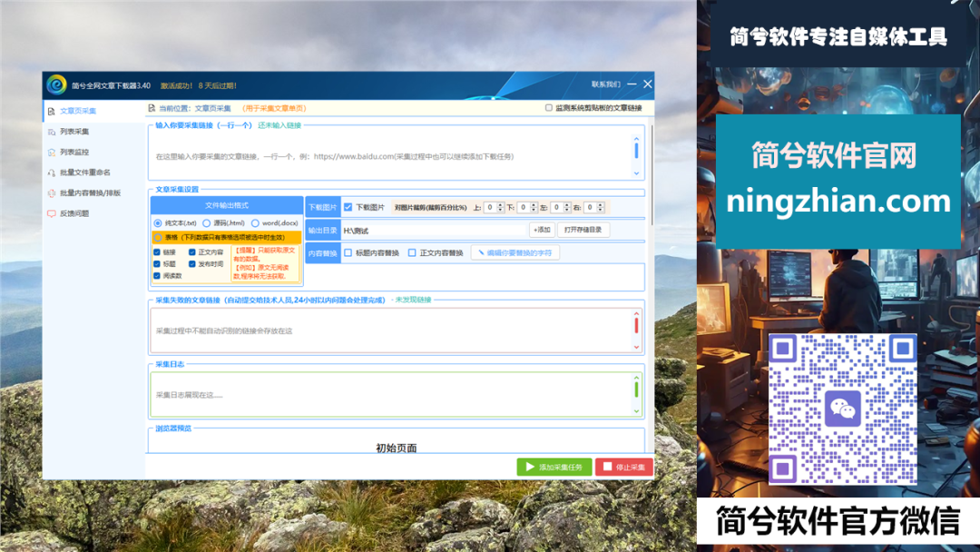Focus the article links input area
980x552 pixels.
tap(392, 156)
